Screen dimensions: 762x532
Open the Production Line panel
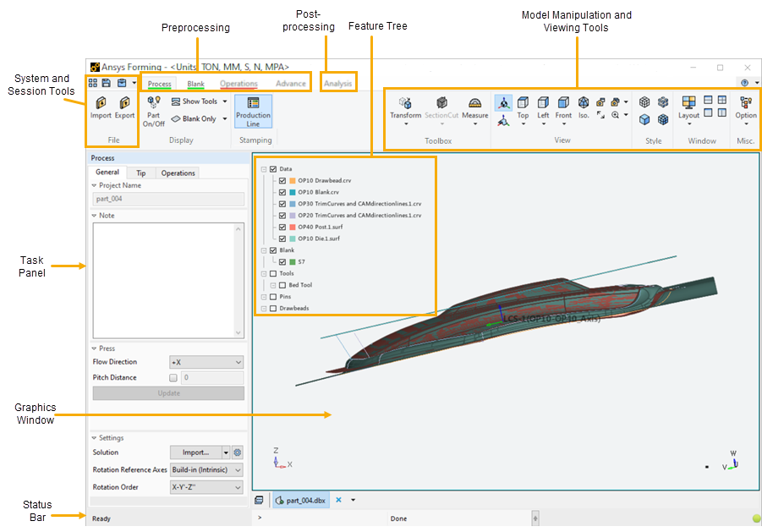[253, 111]
